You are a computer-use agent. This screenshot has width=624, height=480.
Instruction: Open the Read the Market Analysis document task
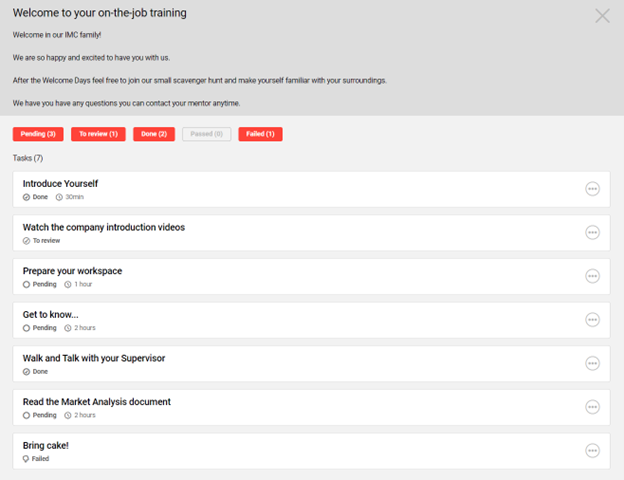96,402
